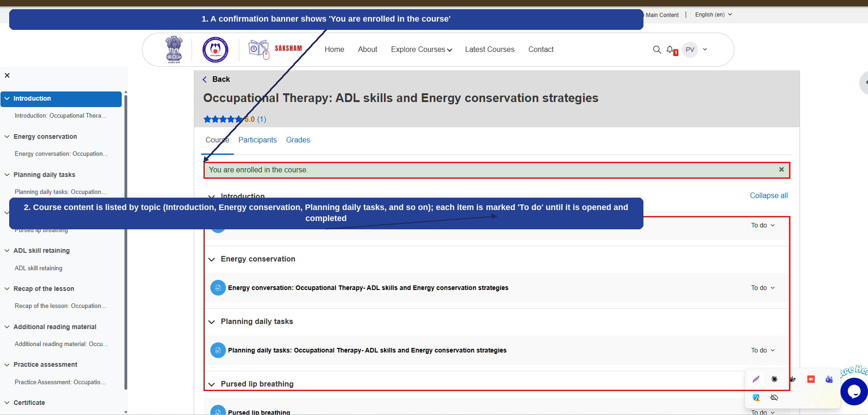The width and height of the screenshot is (868, 415).
Task: Collapse Planning daily tasks section in main content
Action: pyautogui.click(x=212, y=322)
